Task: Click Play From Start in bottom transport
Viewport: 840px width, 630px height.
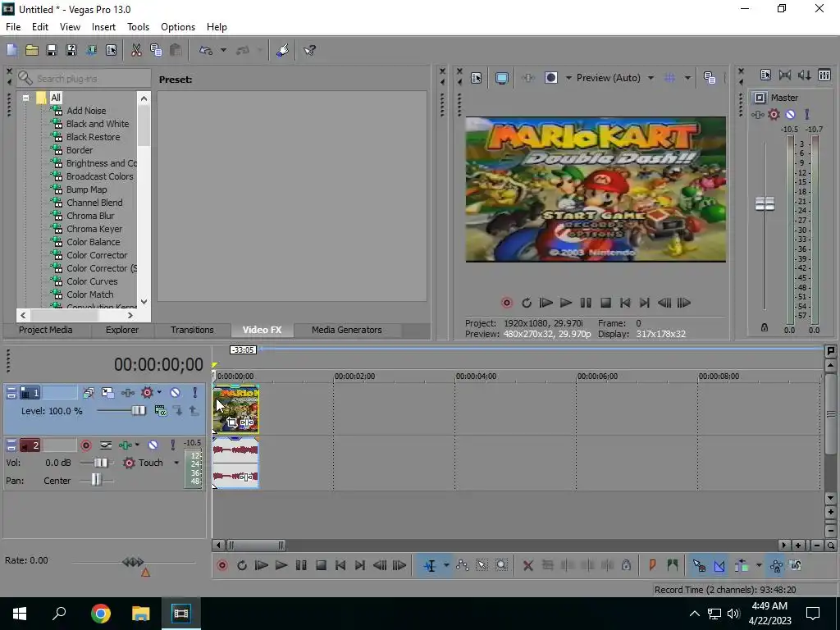Action: tap(261, 566)
